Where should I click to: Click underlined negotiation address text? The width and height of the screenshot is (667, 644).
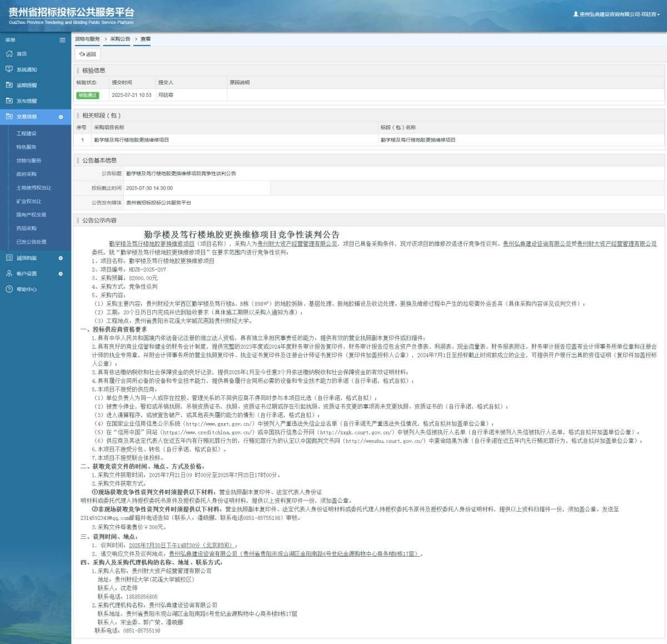[294, 554]
